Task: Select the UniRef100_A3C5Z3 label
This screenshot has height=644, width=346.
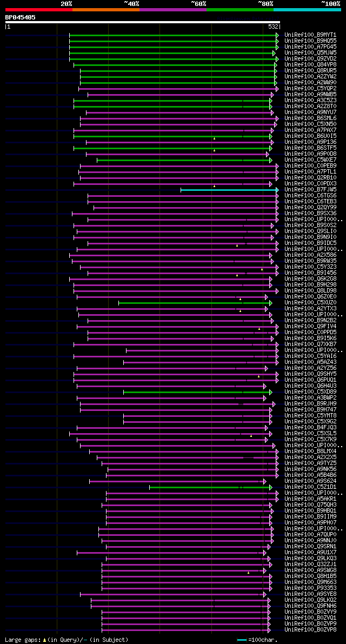Action: point(310,101)
